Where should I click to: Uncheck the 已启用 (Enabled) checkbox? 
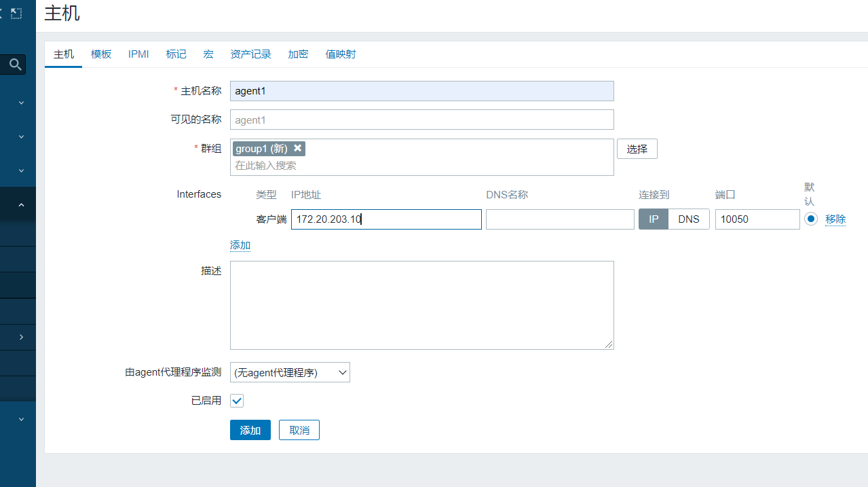[236, 401]
